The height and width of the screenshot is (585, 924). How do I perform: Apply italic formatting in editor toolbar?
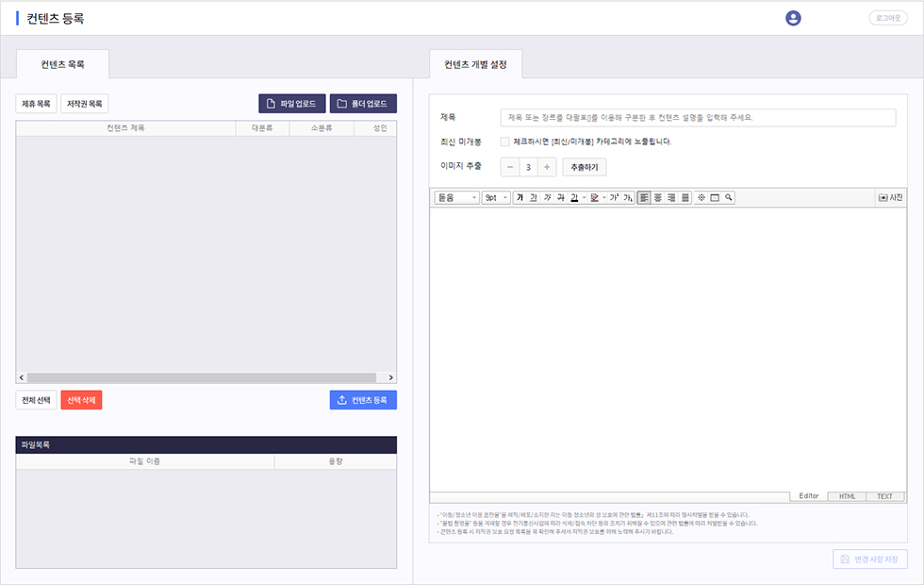tap(548, 198)
